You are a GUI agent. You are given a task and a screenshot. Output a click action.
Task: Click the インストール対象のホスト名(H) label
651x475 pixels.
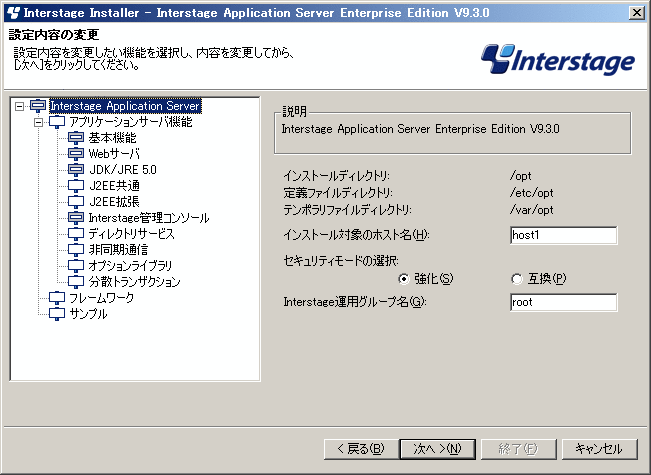coord(356,235)
